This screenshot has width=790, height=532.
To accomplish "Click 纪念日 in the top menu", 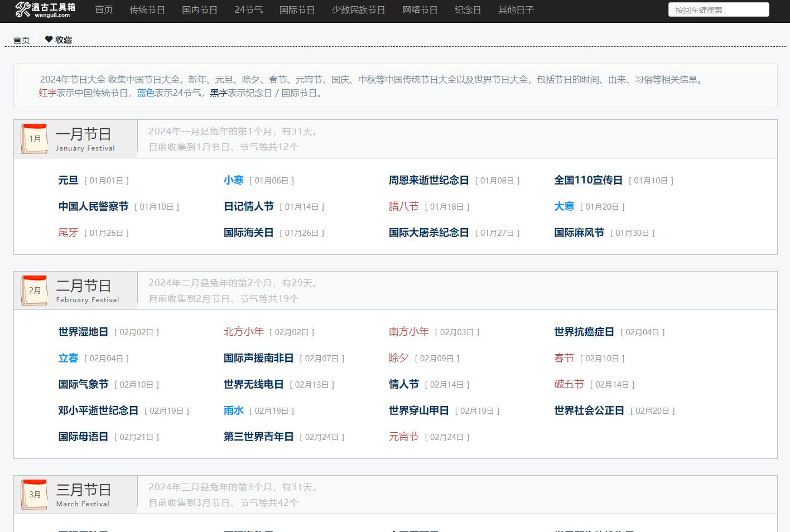I will pyautogui.click(x=468, y=9).
